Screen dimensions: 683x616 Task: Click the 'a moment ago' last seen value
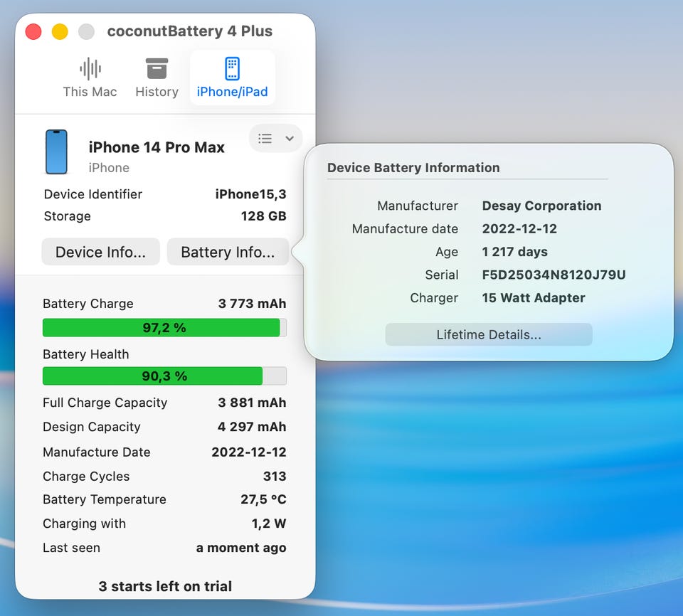click(241, 548)
